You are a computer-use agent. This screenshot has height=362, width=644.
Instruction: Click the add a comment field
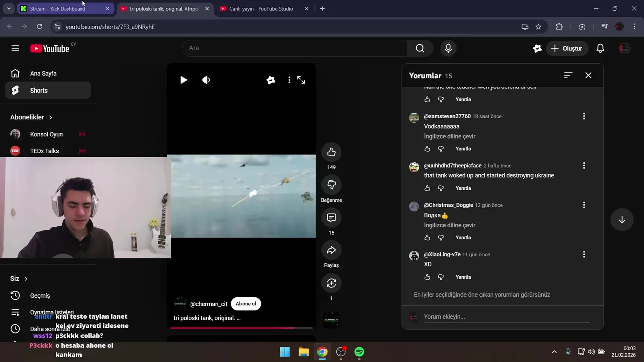tap(507, 317)
